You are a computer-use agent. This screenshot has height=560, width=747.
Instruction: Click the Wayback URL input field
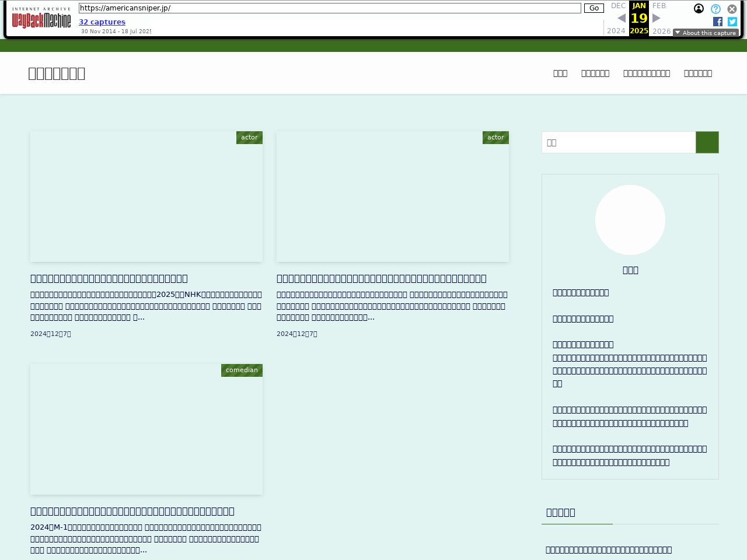point(330,8)
